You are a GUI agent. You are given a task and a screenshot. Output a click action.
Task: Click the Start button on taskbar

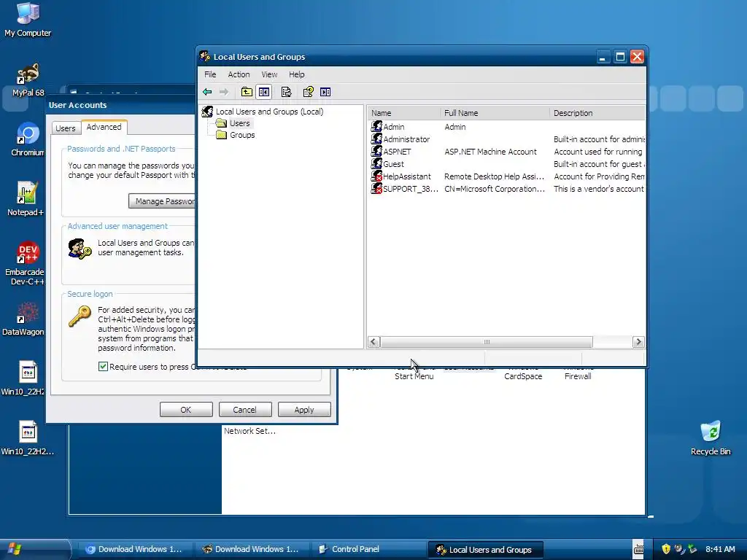[x=34, y=549]
